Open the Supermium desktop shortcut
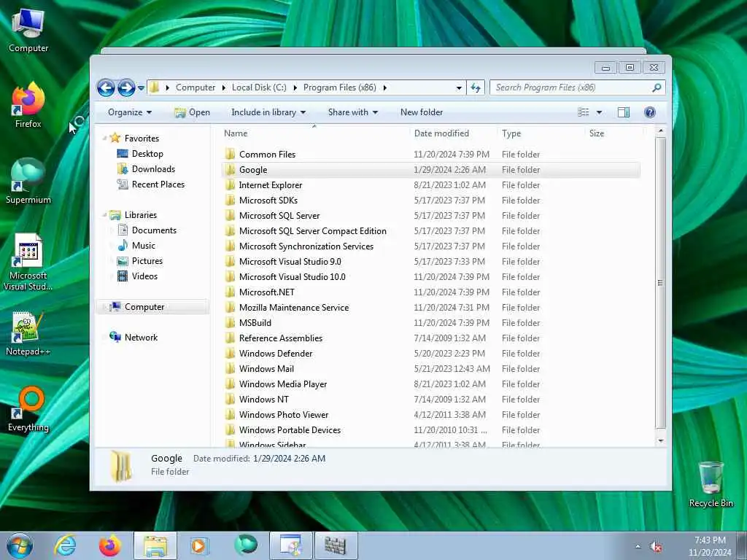Viewport: 747px width, 560px height. (x=28, y=181)
